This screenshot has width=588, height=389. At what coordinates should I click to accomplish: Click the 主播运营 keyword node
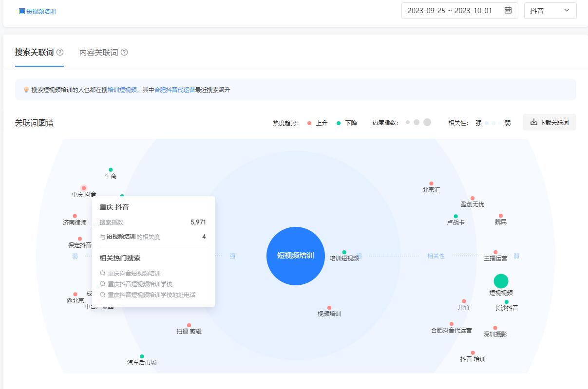click(495, 252)
